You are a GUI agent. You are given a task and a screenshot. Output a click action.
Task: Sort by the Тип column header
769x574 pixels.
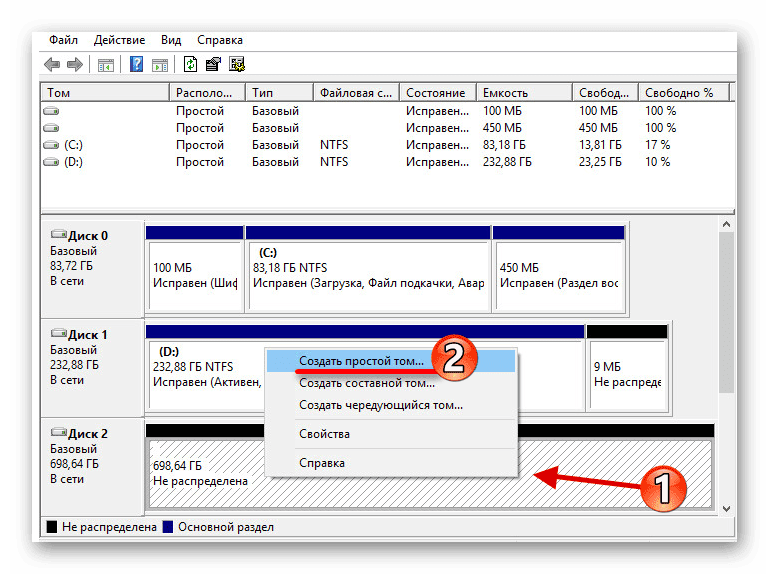(x=279, y=93)
